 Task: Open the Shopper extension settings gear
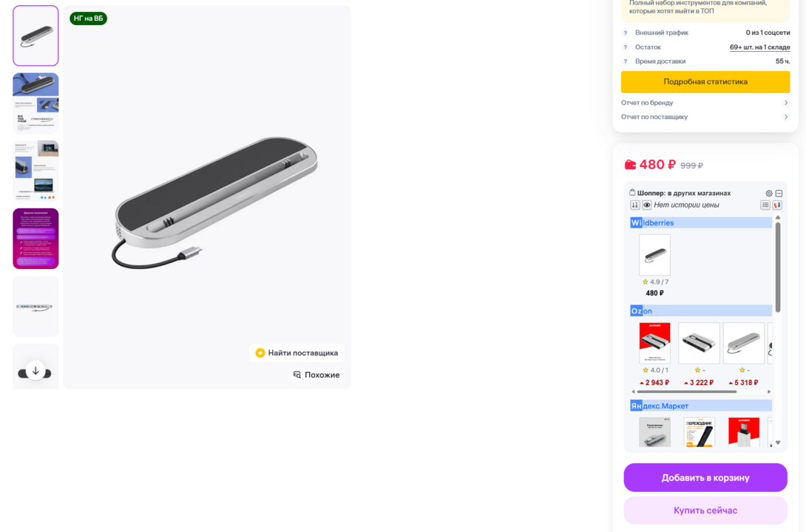[768, 193]
